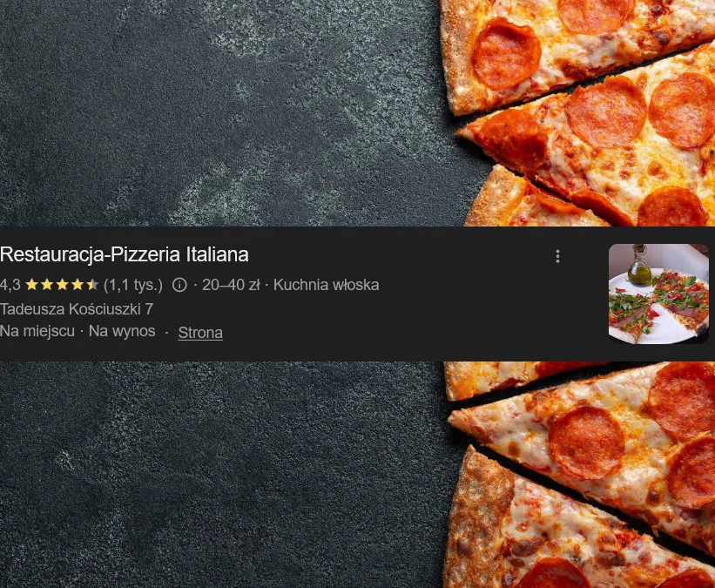Select the 20–40 zł price range
The image size is (715, 588).
click(231, 285)
